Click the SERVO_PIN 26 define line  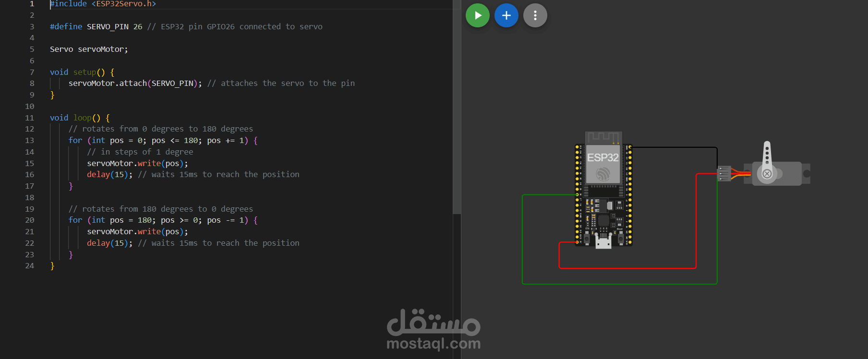(x=186, y=26)
